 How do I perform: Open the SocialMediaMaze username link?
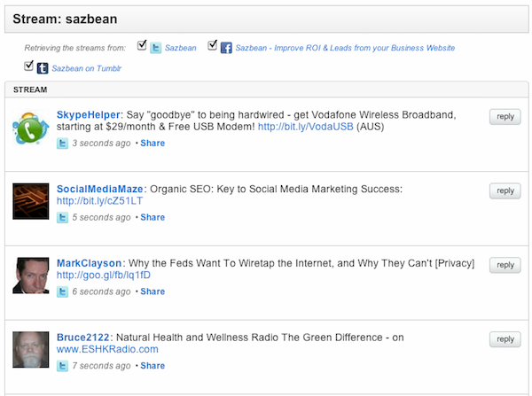point(97,189)
